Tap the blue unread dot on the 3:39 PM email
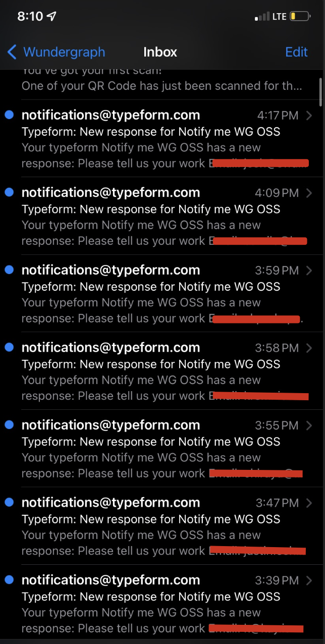The height and width of the screenshot is (644, 325). [9, 579]
